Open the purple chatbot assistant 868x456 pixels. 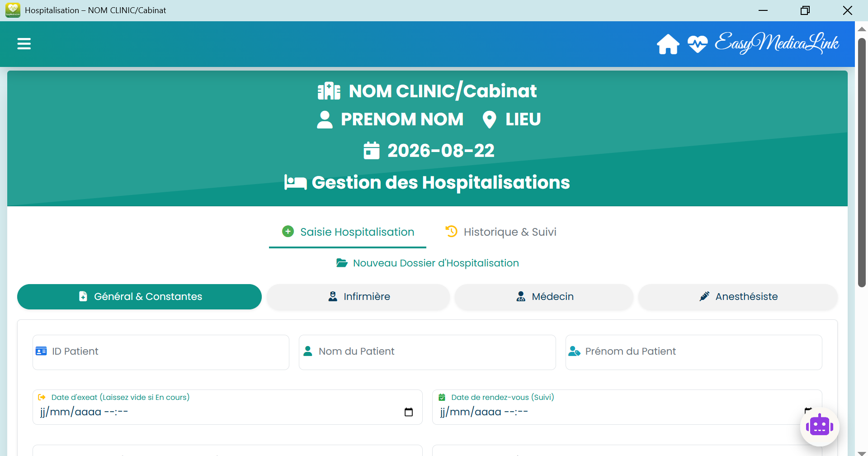(819, 427)
